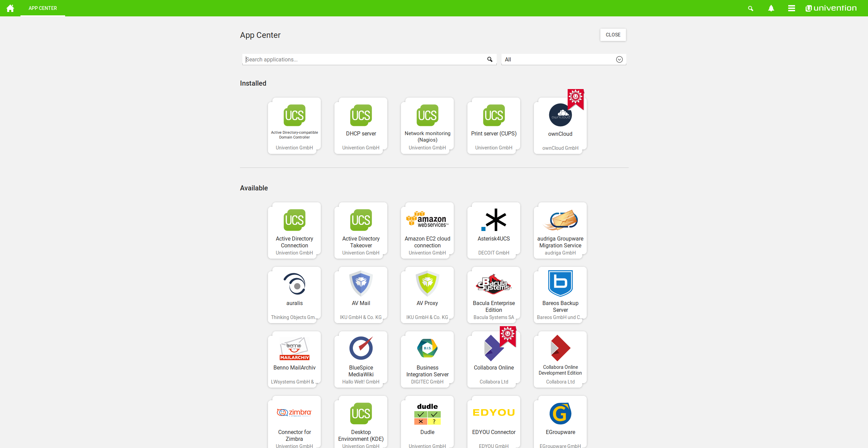Open the Asterisk4UCS app tile
Screen dimensions: 868x448
493,230
